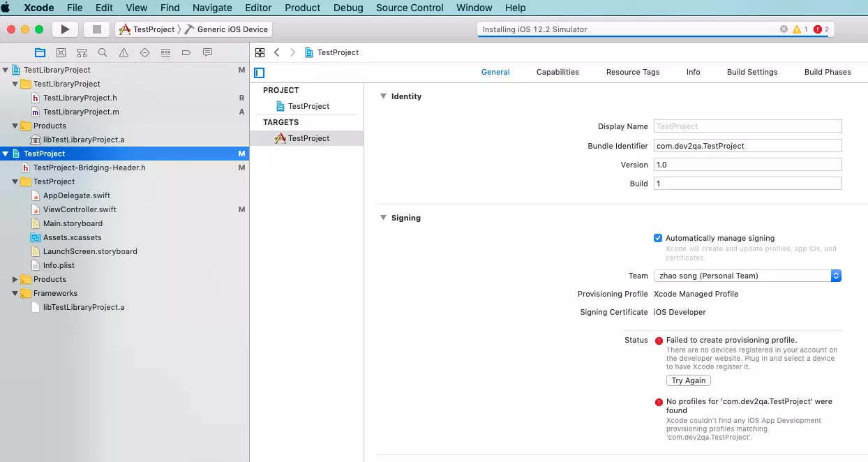Image resolution: width=868 pixels, height=462 pixels.
Task: Click the Try Again button
Action: 689,380
